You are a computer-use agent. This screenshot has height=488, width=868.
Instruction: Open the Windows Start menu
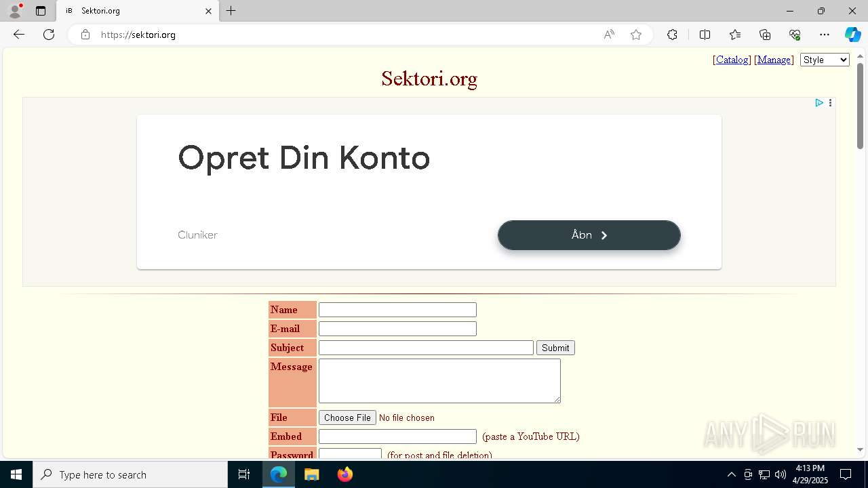click(x=16, y=474)
